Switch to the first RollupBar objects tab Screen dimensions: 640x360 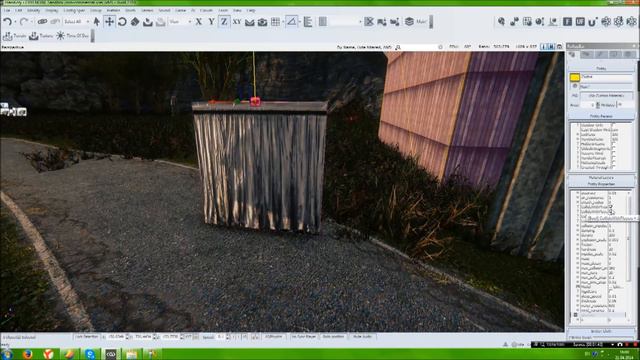point(573,54)
